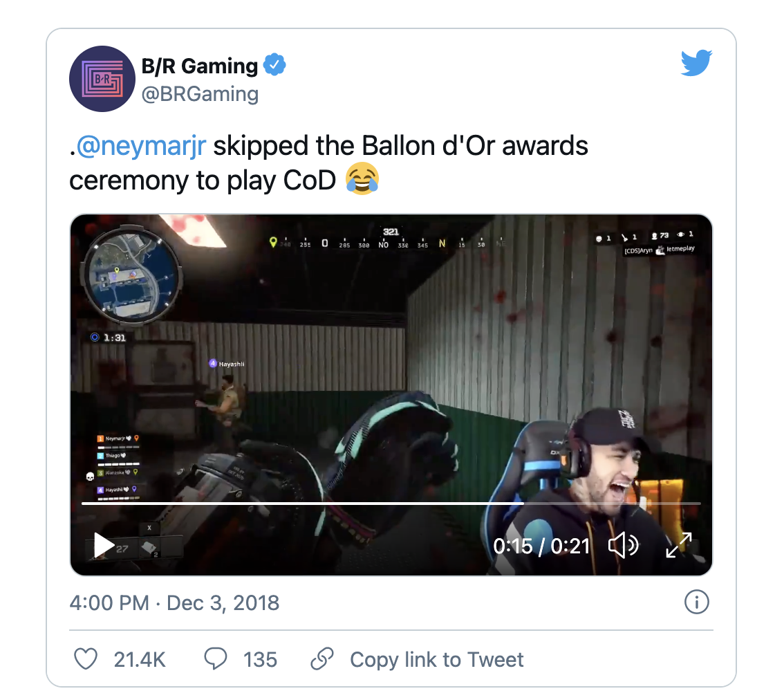Open the @BRGaming handle
The height and width of the screenshot is (700, 784).
200,94
